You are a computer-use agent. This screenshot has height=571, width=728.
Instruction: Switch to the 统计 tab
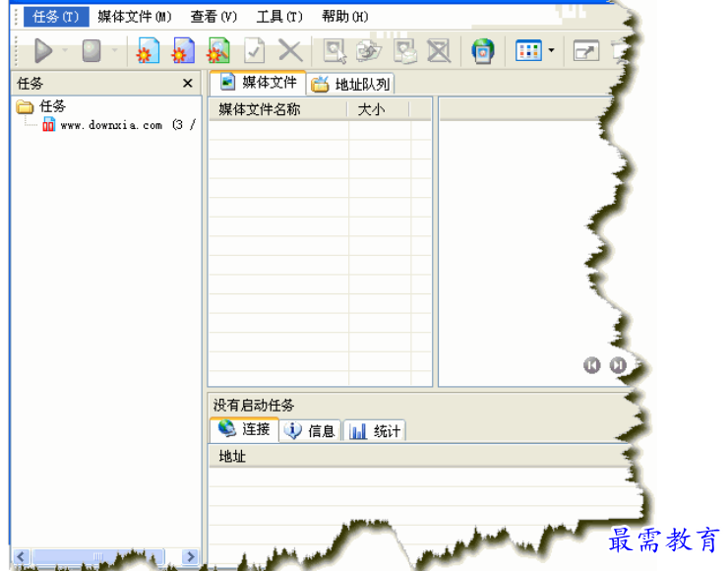tap(375, 430)
